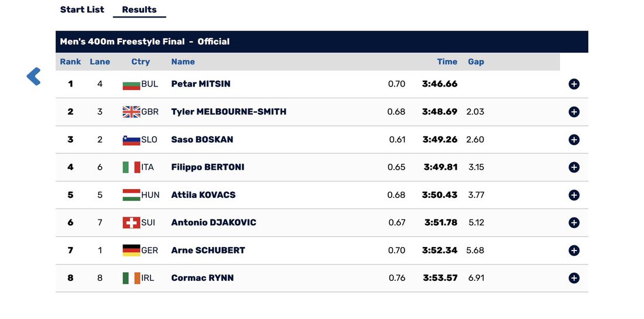
Task: Click the blue back chevron arrow
Action: tap(34, 77)
